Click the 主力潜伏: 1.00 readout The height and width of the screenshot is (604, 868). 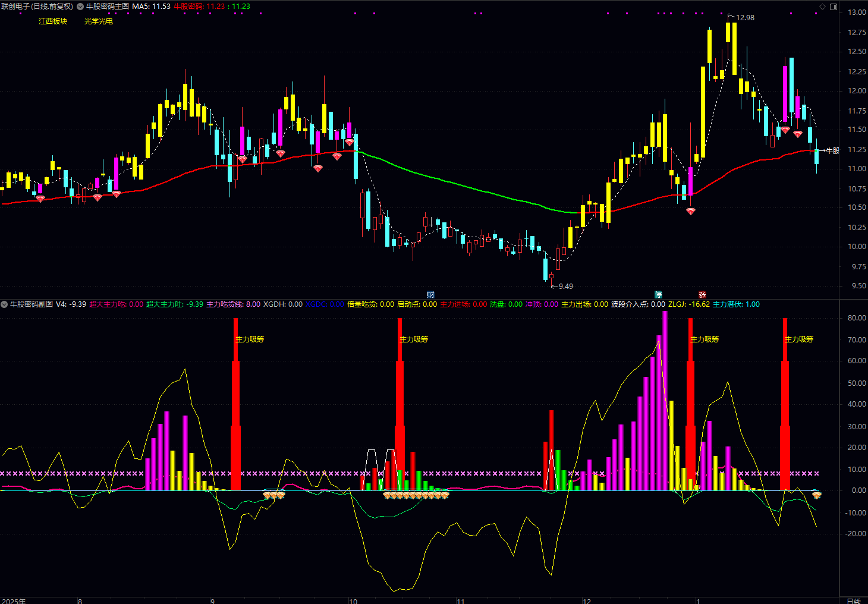736,304
